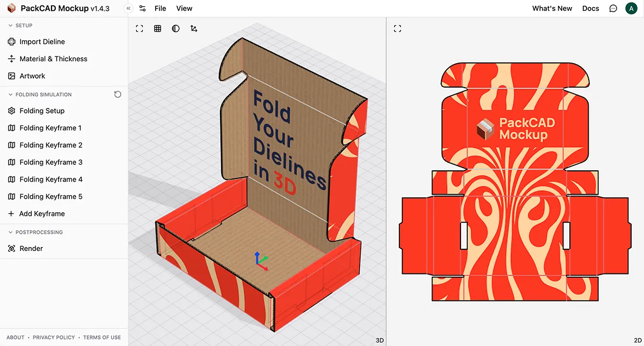Viewport: 644px width, 346px height.
Task: Collapse the sidebar with the double-chevron button
Action: tap(128, 8)
